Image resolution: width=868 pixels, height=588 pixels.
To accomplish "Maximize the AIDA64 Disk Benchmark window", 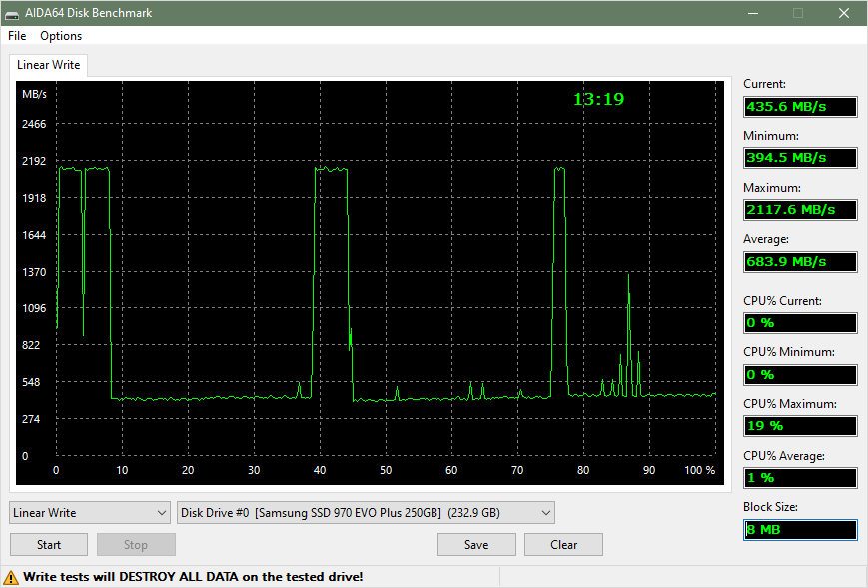I will 798,13.
